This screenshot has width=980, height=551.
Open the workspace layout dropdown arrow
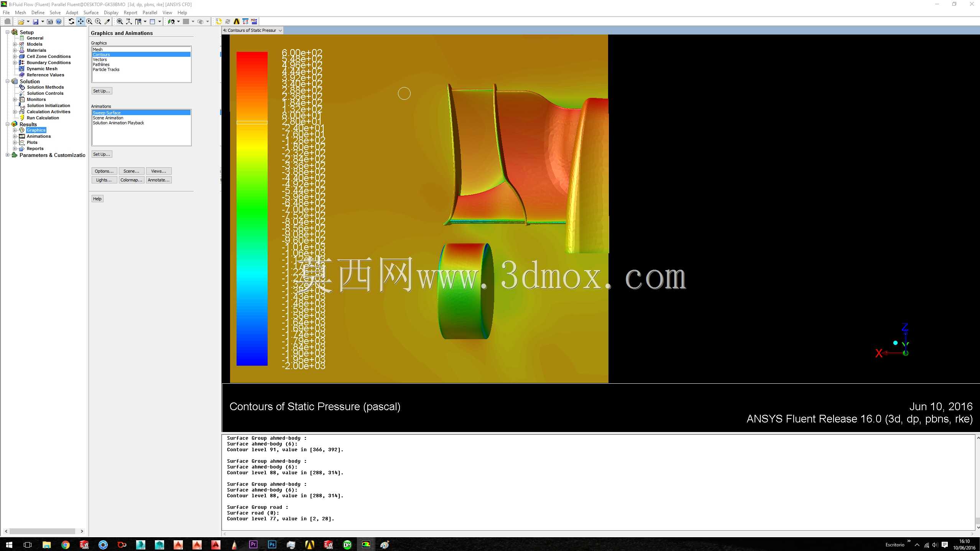[x=145, y=22]
